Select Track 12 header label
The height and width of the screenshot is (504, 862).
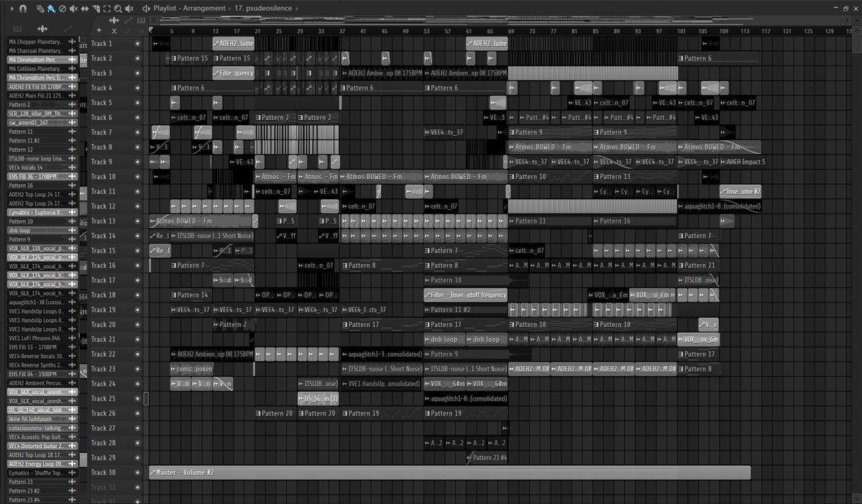[104, 206]
